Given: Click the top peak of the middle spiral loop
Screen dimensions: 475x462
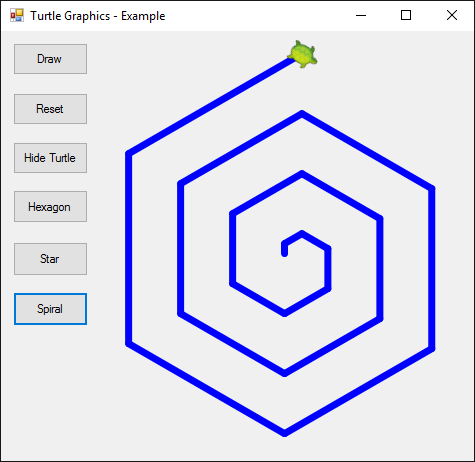Looking at the screenshot, I should click(x=302, y=174).
